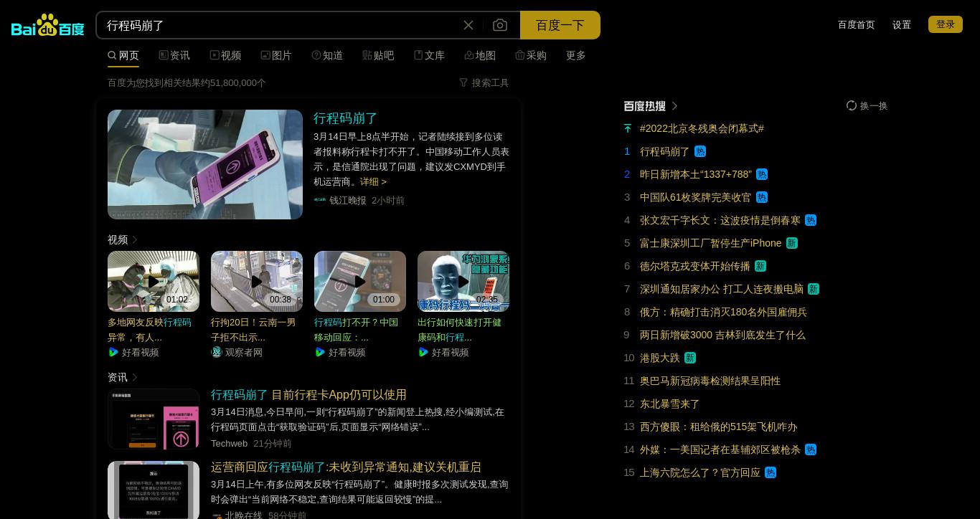Open video title 行程码打不开？中国移动回应

(x=356, y=330)
